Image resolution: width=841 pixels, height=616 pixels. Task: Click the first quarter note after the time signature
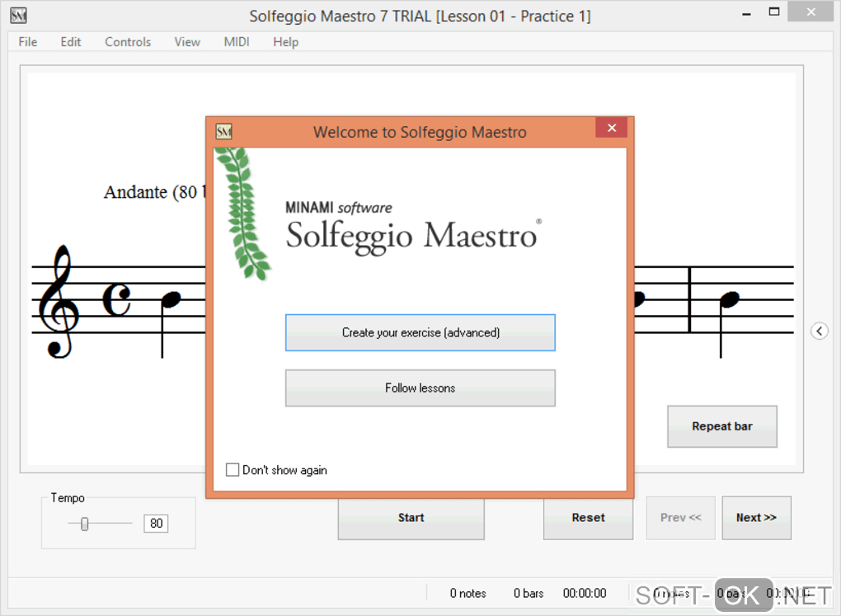[x=170, y=323]
